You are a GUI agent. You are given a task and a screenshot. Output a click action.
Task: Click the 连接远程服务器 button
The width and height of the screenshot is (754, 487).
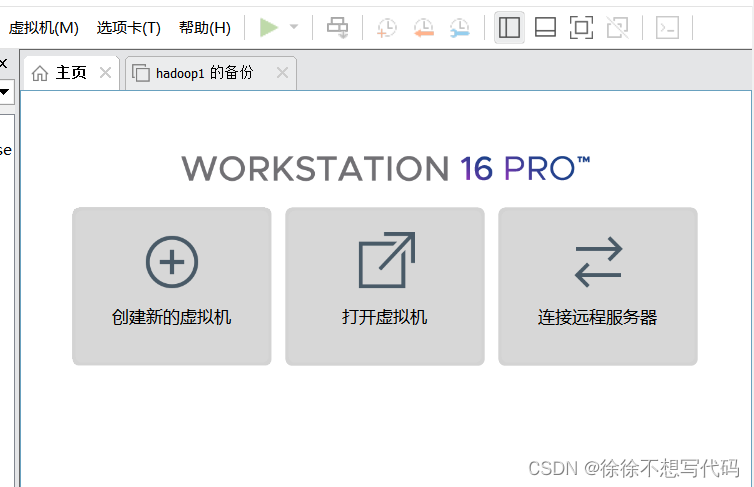pos(598,286)
